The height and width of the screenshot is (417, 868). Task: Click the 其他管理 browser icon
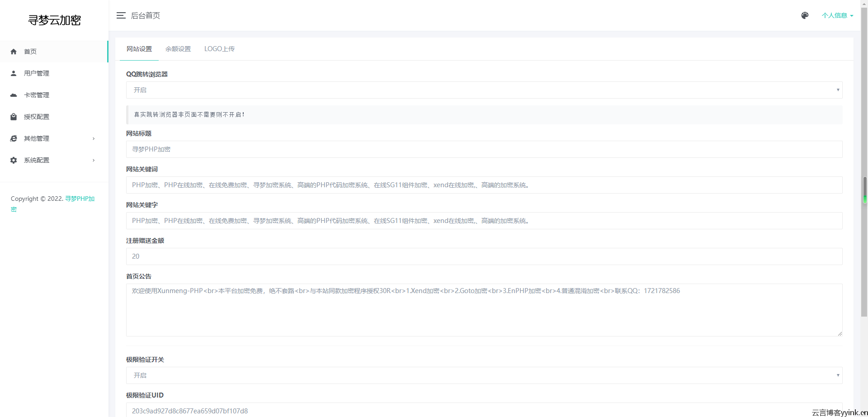pyautogui.click(x=14, y=138)
